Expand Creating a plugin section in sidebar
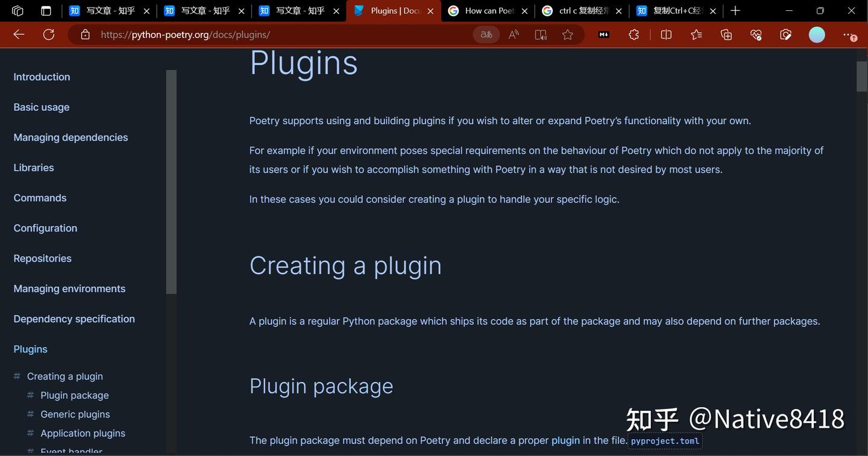 tap(64, 376)
